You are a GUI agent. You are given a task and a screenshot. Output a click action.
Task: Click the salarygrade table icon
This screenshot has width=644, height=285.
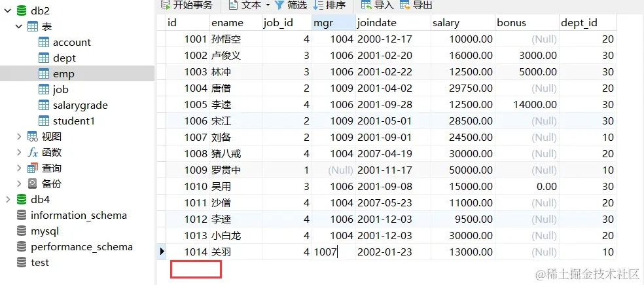(x=44, y=105)
